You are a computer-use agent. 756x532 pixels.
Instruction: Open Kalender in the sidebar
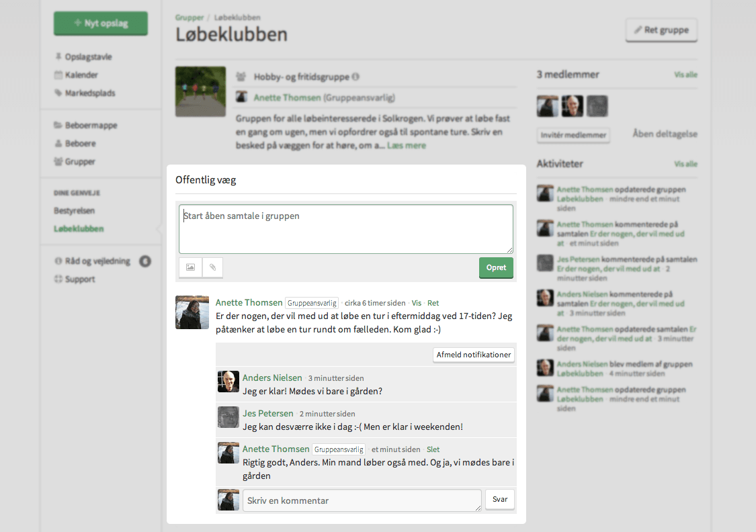pyautogui.click(x=81, y=75)
